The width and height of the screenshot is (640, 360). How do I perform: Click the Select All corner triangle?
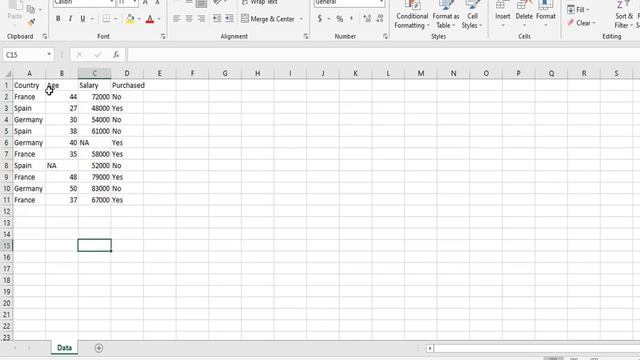click(x=7, y=73)
